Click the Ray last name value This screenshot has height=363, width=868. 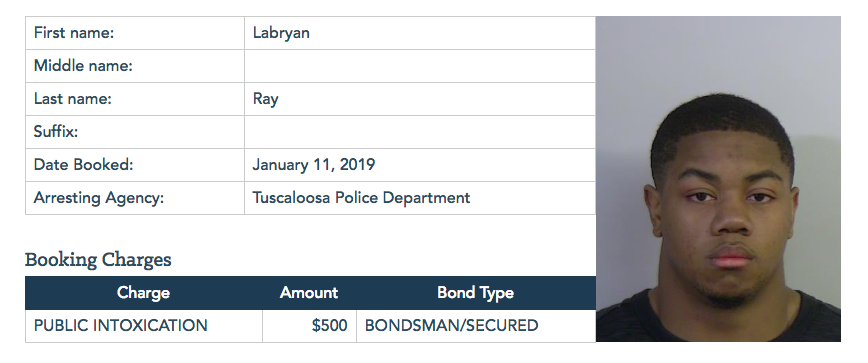coord(266,100)
